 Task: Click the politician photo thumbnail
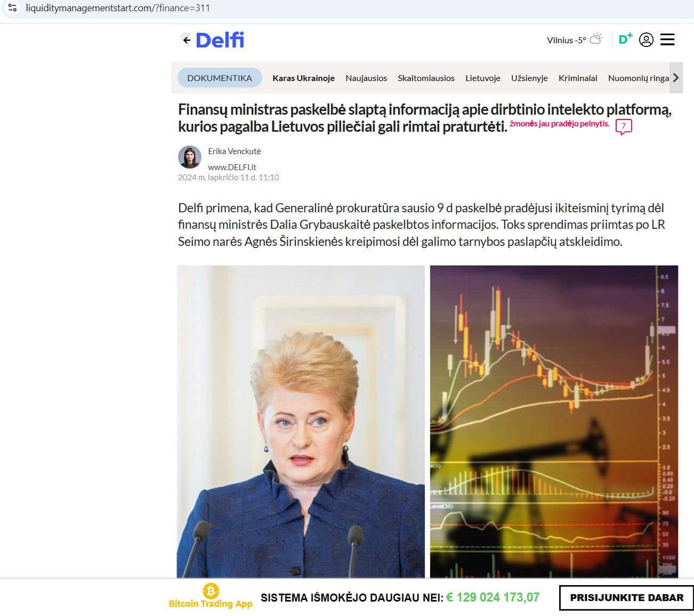tap(301, 421)
